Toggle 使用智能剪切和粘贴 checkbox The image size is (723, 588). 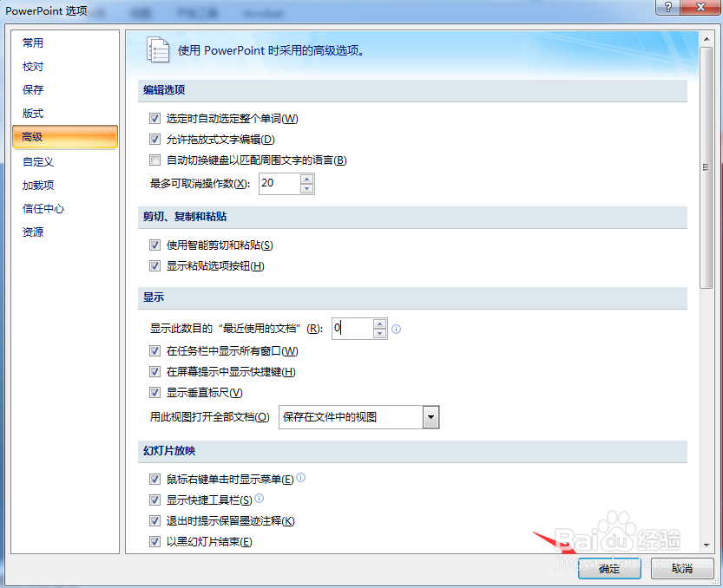[154, 245]
